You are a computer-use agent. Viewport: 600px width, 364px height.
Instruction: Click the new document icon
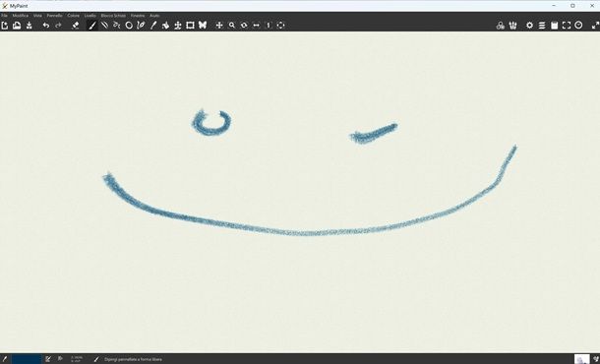(x=5, y=26)
